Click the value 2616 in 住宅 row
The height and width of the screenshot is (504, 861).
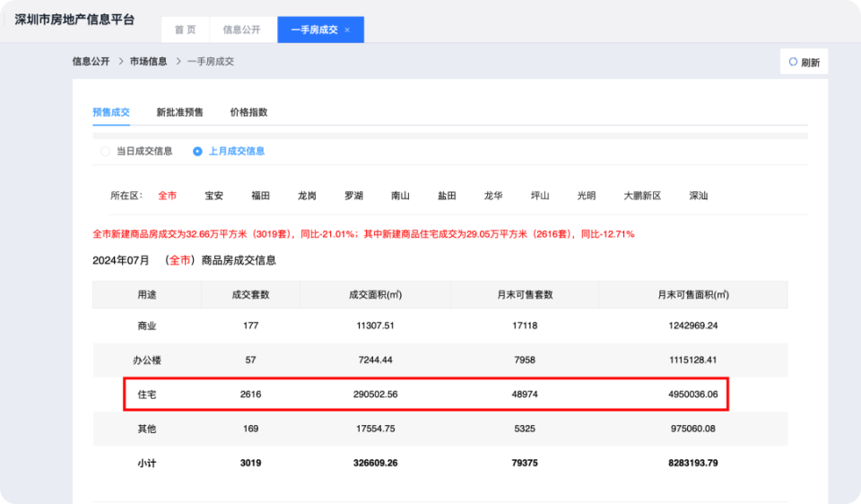click(250, 395)
